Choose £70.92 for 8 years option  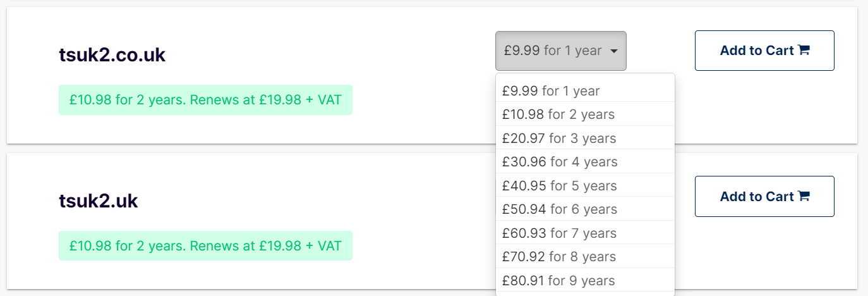(x=585, y=257)
